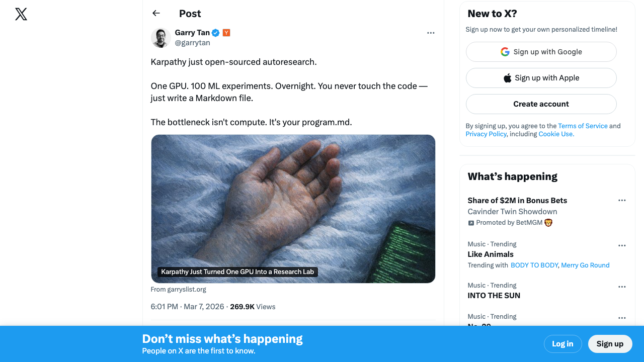This screenshot has height=362, width=644.
Task: Open the garryslist.org article image card
Action: 293,209
